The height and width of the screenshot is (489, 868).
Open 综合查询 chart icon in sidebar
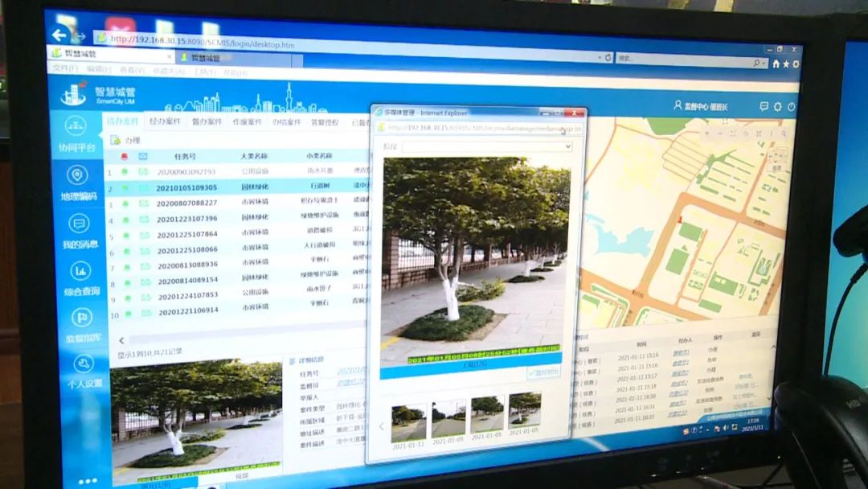(81, 271)
